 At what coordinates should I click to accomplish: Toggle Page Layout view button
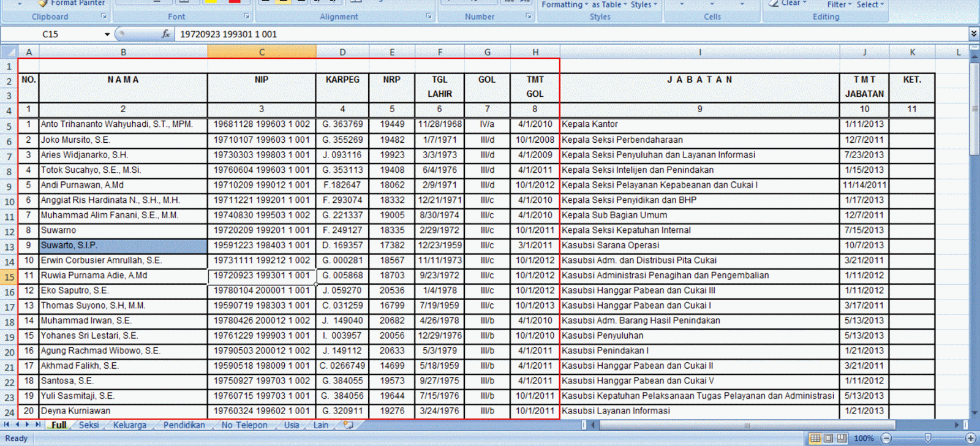coord(828,438)
